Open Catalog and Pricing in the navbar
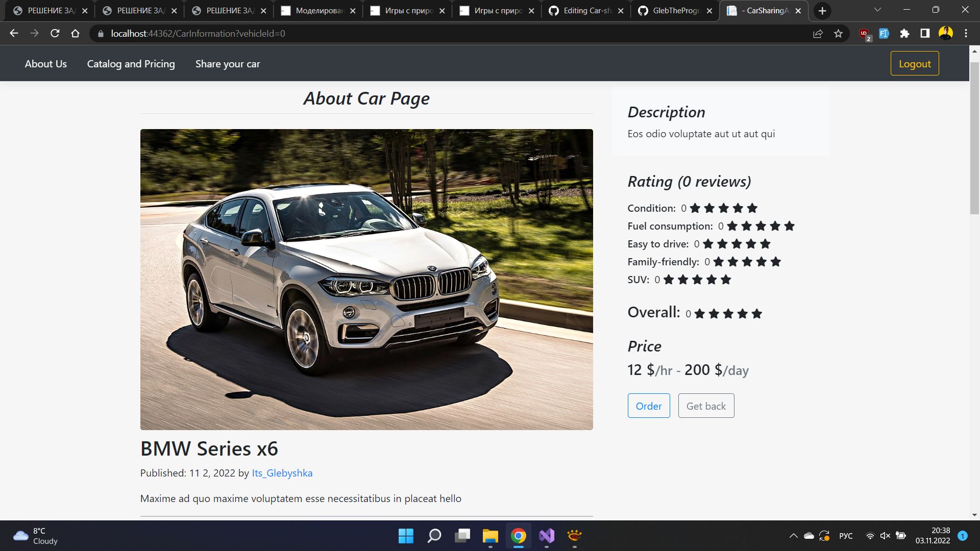The width and height of the screenshot is (980, 551). [x=131, y=64]
